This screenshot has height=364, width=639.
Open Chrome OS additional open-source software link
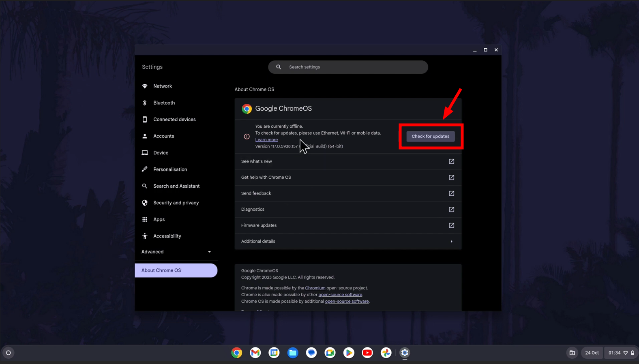pos(347,302)
